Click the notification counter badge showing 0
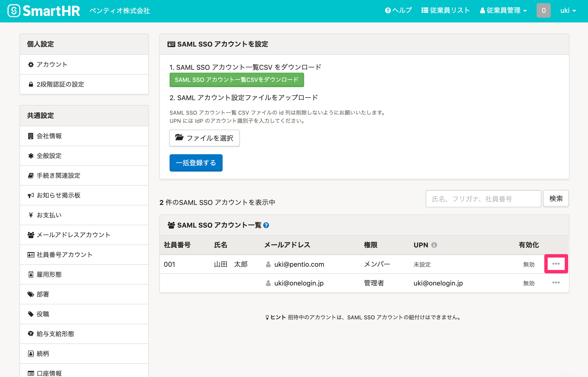This screenshot has height=377, width=588. pyautogui.click(x=543, y=10)
